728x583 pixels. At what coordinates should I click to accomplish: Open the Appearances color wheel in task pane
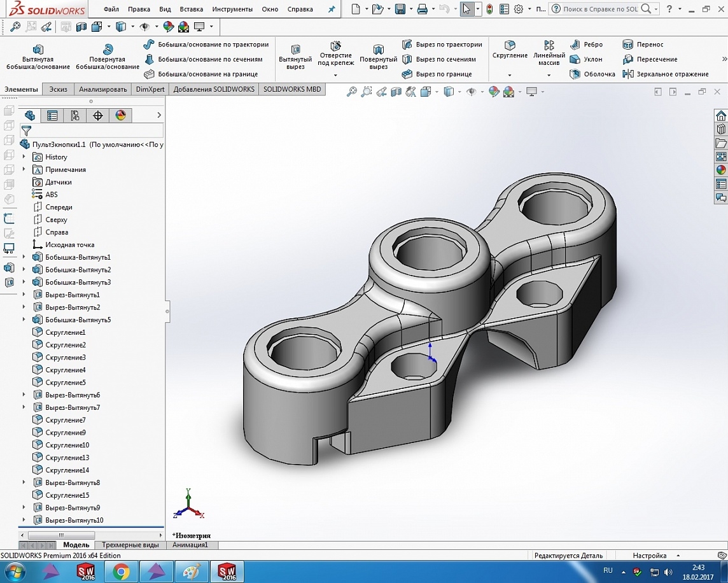tap(721, 170)
